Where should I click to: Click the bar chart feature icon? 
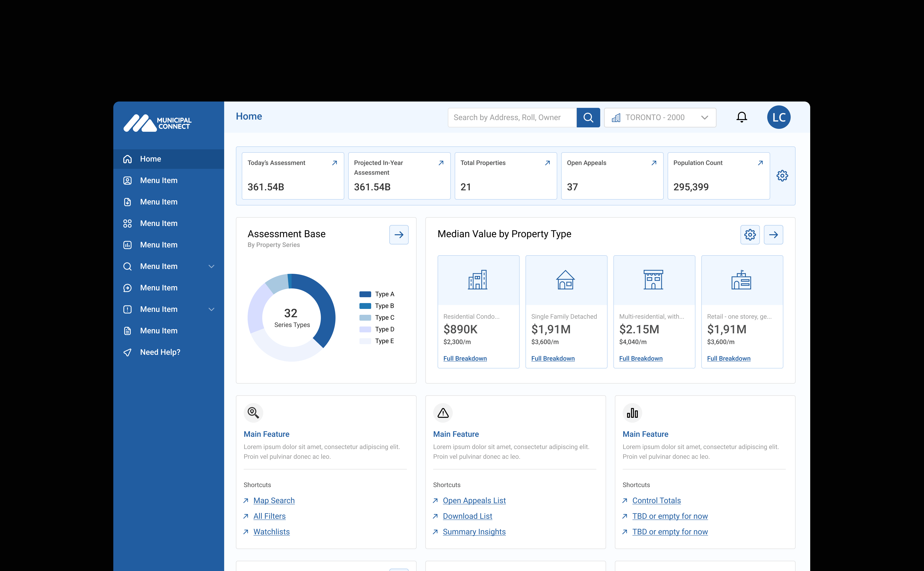[632, 413]
